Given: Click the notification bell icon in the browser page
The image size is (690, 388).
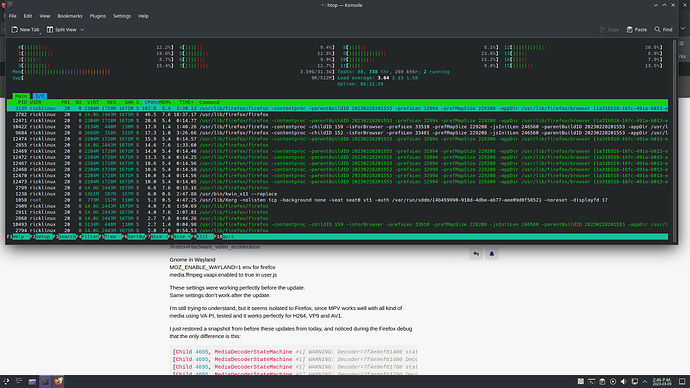Looking at the screenshot, I should pyautogui.click(x=492, y=254).
